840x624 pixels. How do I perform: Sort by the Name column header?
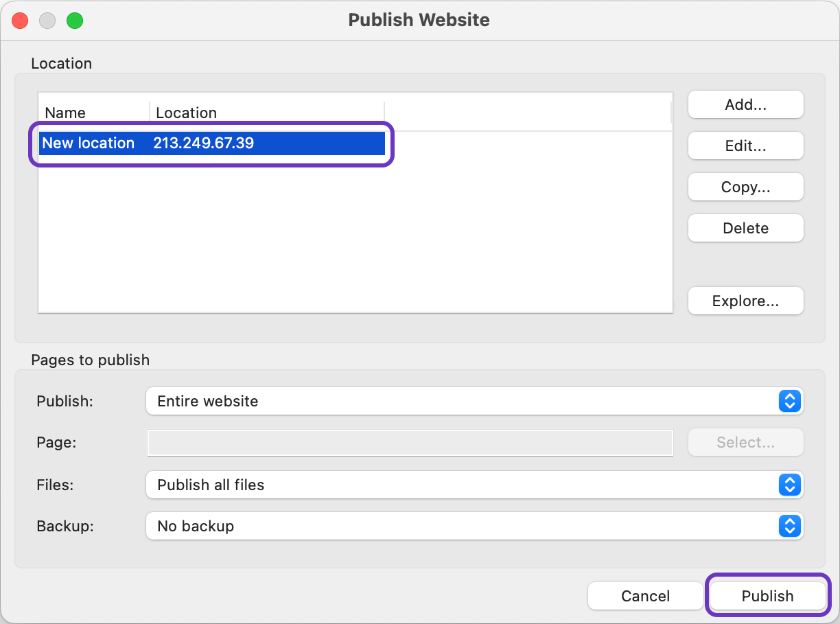94,113
